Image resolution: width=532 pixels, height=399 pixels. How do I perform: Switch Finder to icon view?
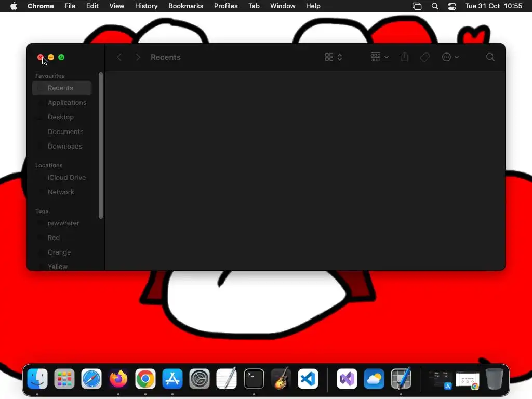(x=329, y=57)
